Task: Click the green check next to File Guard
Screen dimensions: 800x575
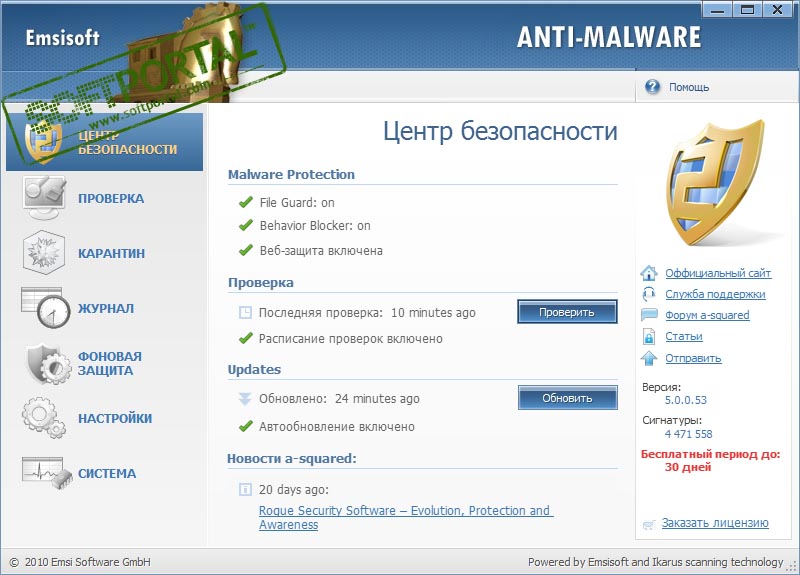Action: pyautogui.click(x=246, y=203)
